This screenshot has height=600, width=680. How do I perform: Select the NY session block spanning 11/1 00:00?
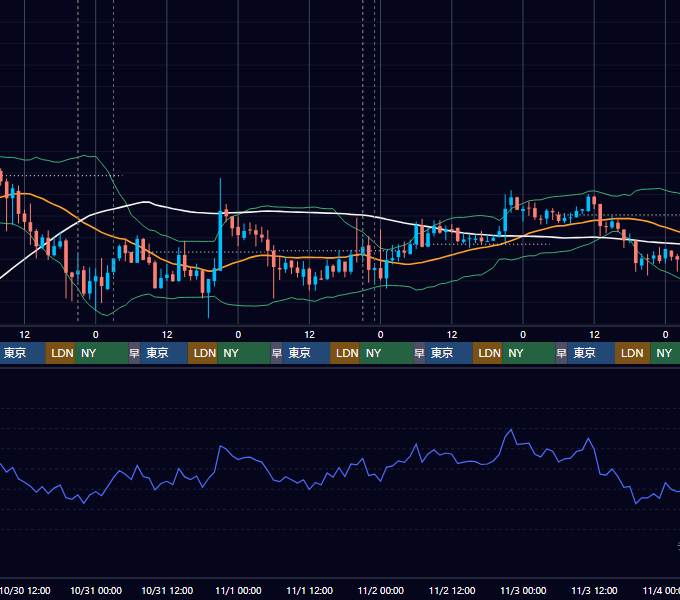pos(244,353)
